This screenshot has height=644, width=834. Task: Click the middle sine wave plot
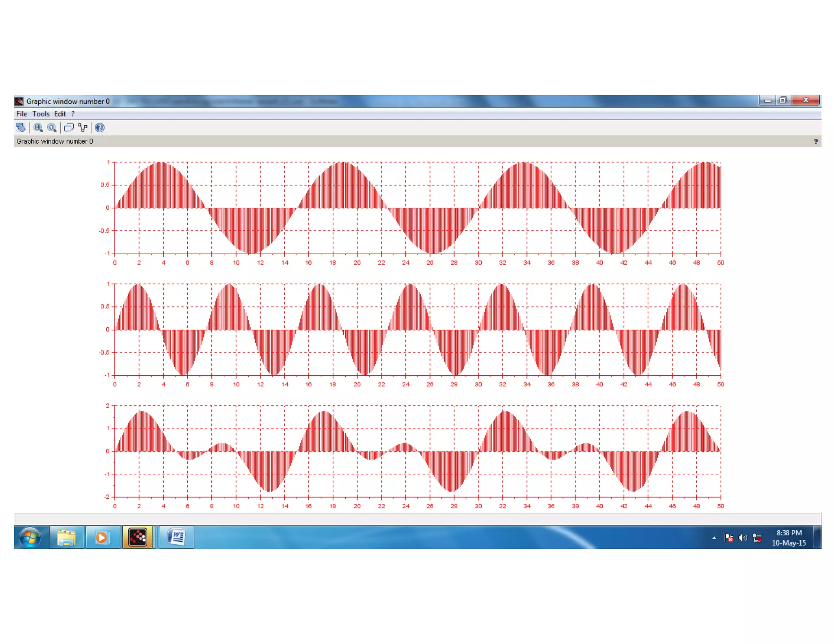(x=418, y=330)
